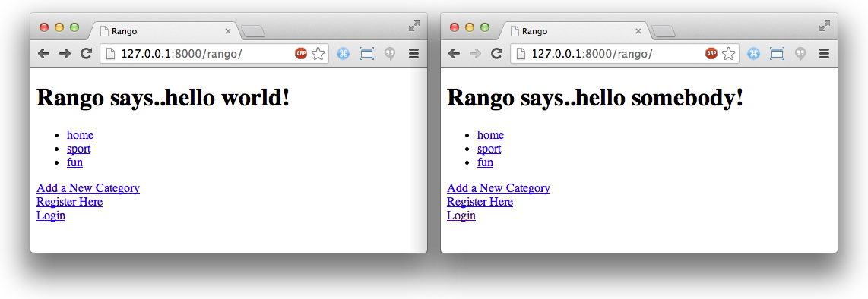Go back in the left browser window

[44, 54]
